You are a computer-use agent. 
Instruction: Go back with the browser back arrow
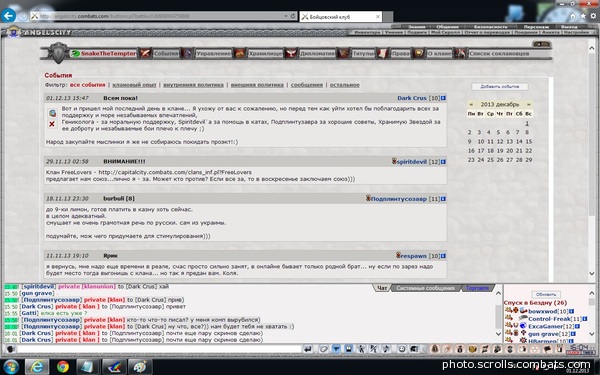pos(8,16)
